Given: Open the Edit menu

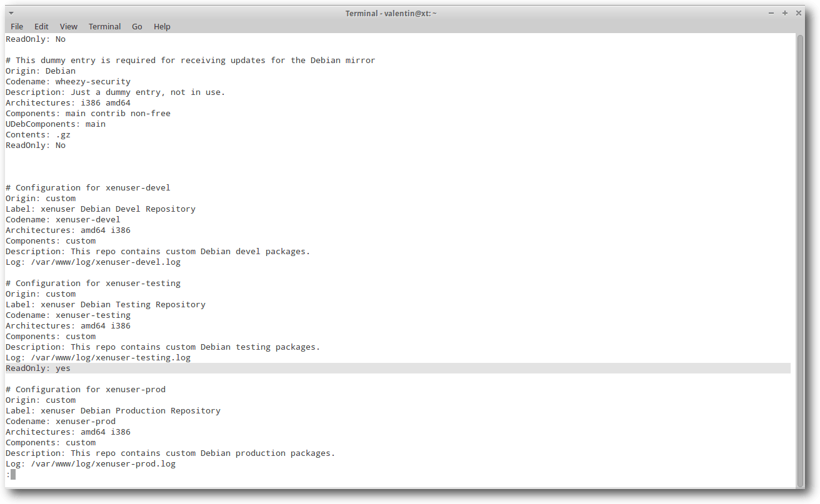Looking at the screenshot, I should [41, 26].
